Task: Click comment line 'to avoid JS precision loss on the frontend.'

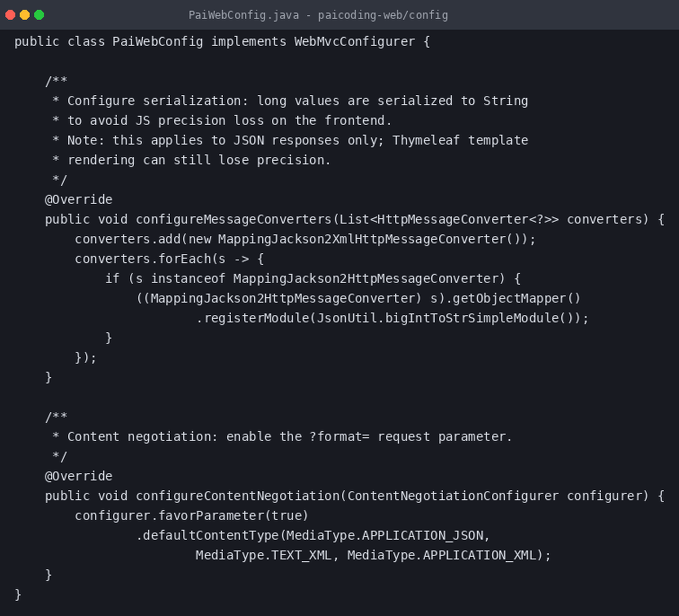Action: click(x=229, y=121)
